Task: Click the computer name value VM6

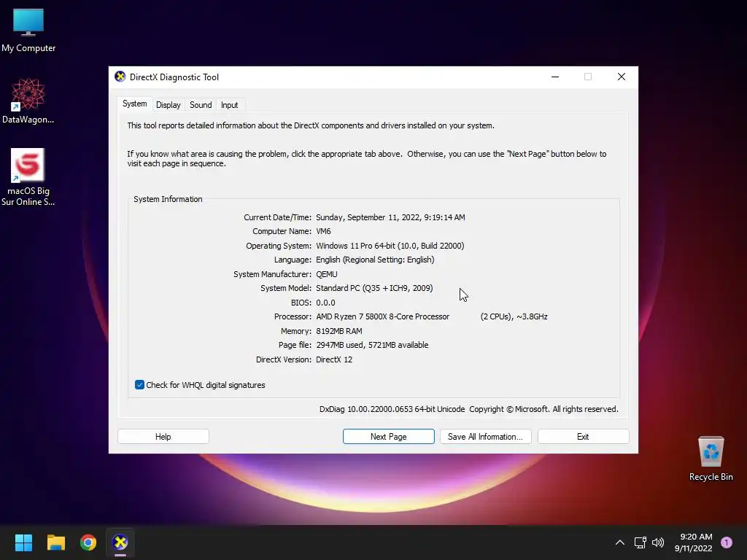Action: point(323,231)
